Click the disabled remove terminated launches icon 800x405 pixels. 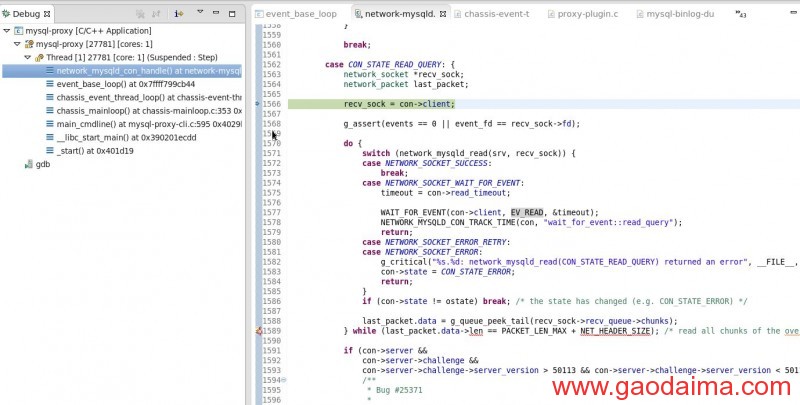(140, 14)
